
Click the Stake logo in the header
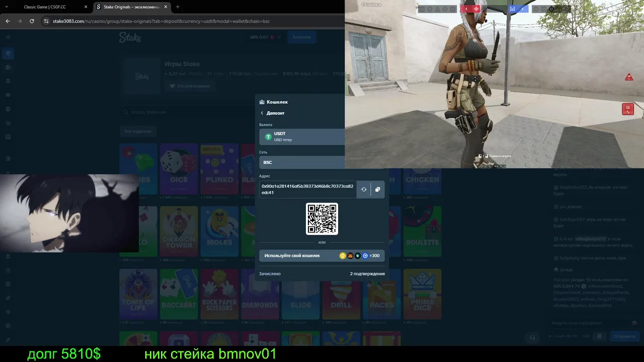pyautogui.click(x=130, y=37)
